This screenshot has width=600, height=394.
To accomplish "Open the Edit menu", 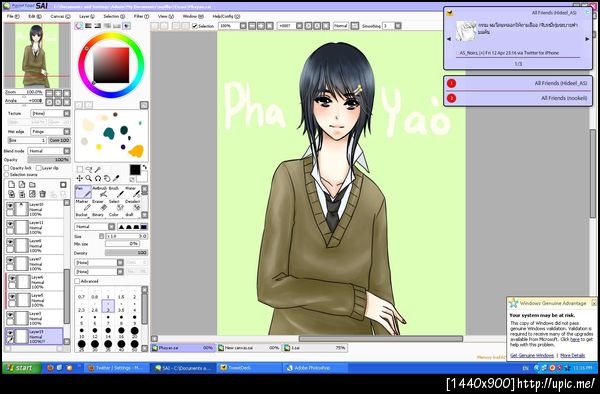I will 35,16.
